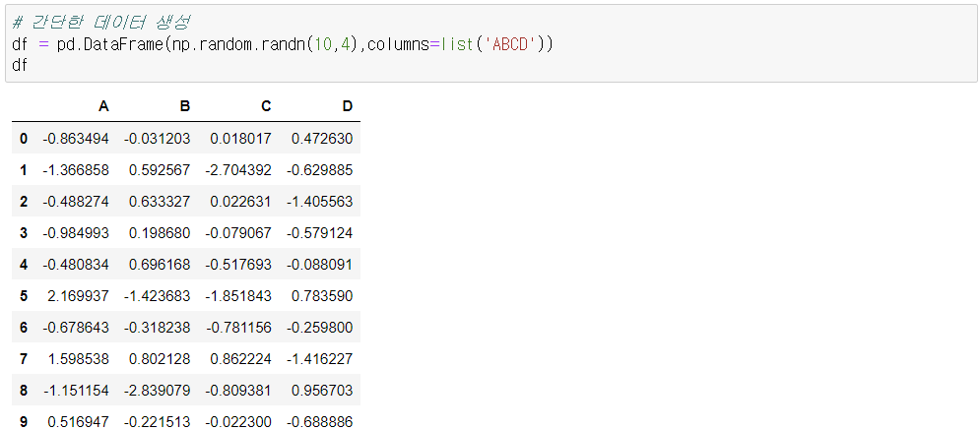Viewport: 980px width, 430px height.
Task: Click cell value 2.169937
Action: (x=78, y=296)
